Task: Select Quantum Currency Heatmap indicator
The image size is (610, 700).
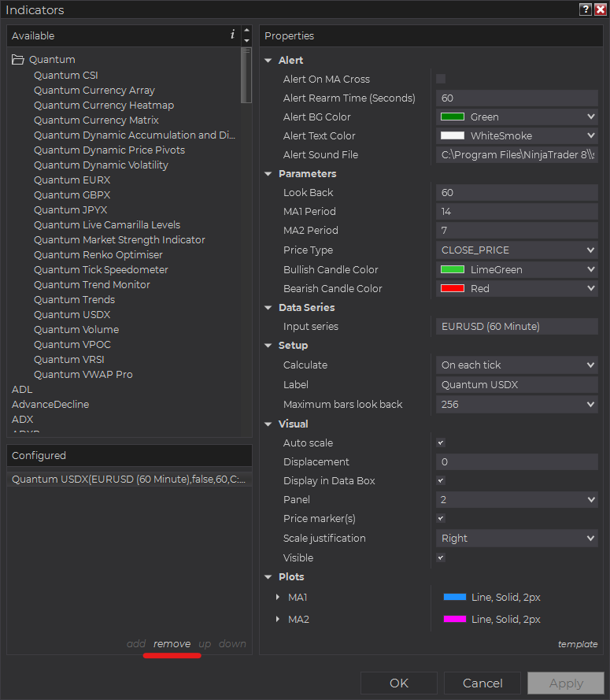Action: 104,106
